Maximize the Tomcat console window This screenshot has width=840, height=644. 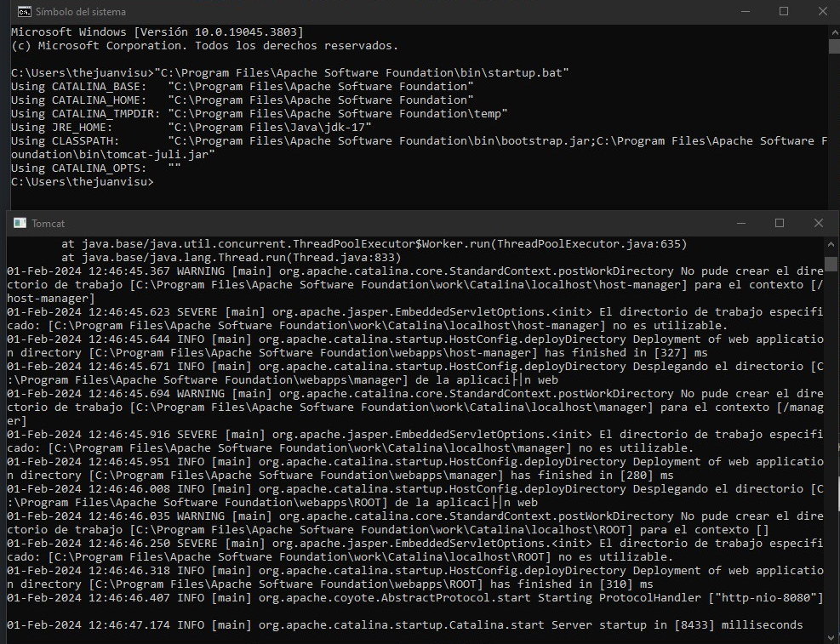(x=779, y=224)
